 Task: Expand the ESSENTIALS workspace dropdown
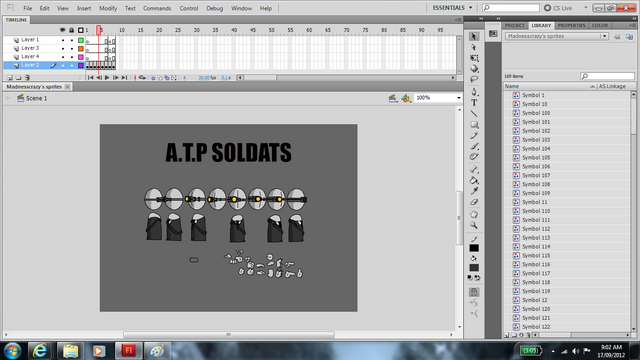(452, 8)
